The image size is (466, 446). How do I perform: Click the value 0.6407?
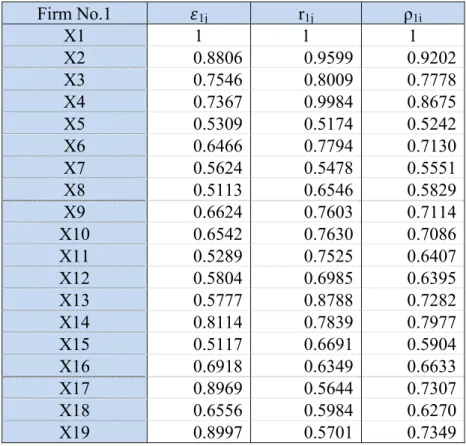[431, 256]
